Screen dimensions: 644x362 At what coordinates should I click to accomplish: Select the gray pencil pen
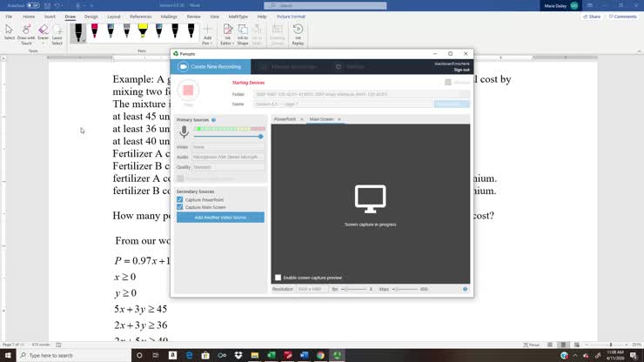(x=126, y=31)
